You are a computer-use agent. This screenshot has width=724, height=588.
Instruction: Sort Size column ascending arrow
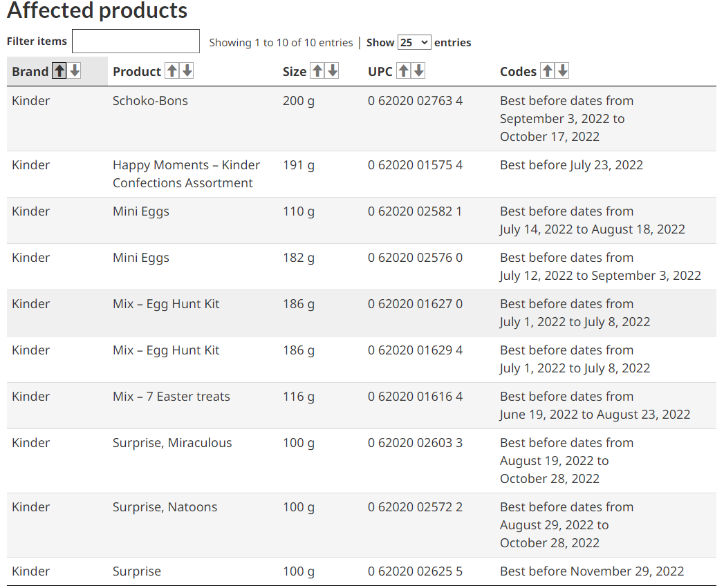[x=317, y=71]
